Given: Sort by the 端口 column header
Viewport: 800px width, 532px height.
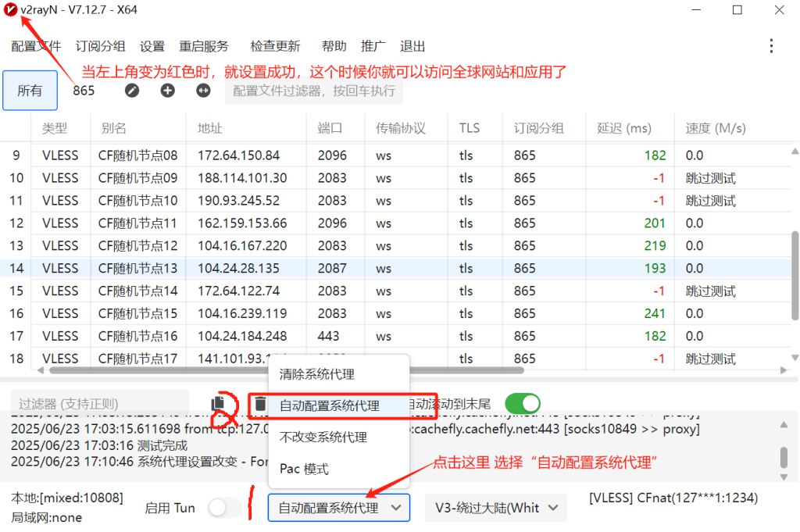Looking at the screenshot, I should pos(335,128).
